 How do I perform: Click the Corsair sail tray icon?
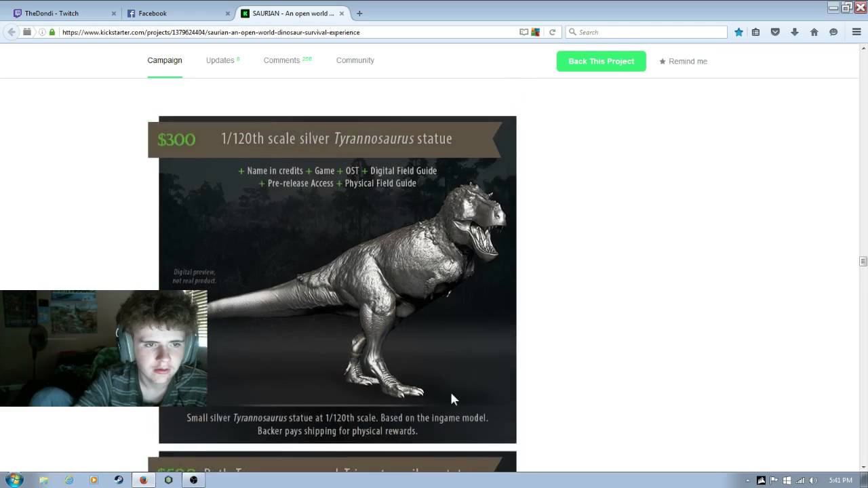point(761,481)
